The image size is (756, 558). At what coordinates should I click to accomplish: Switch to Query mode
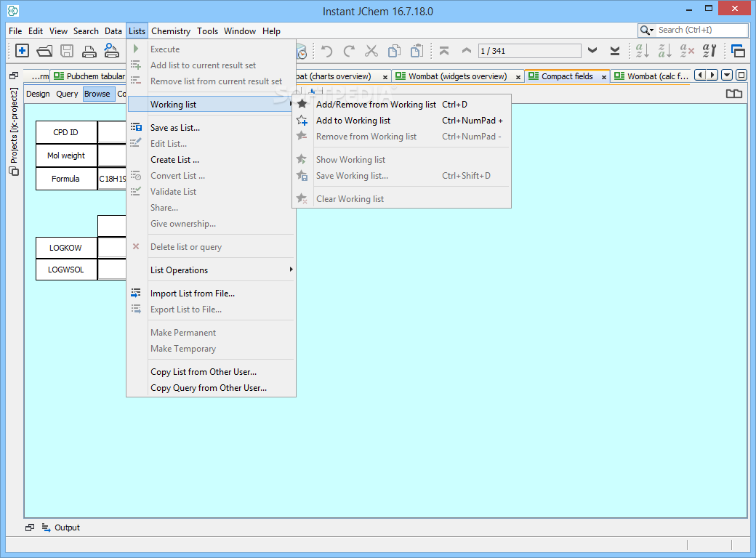pos(67,94)
